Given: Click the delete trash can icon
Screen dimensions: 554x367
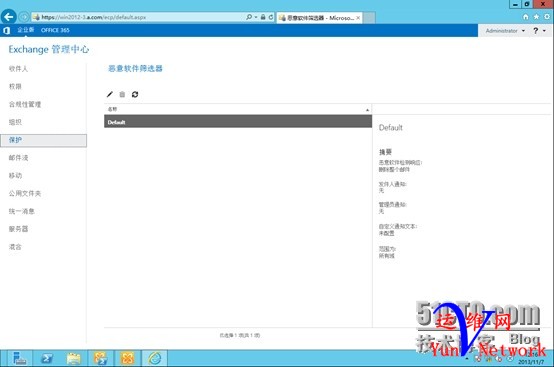Looking at the screenshot, I should click(x=122, y=94).
